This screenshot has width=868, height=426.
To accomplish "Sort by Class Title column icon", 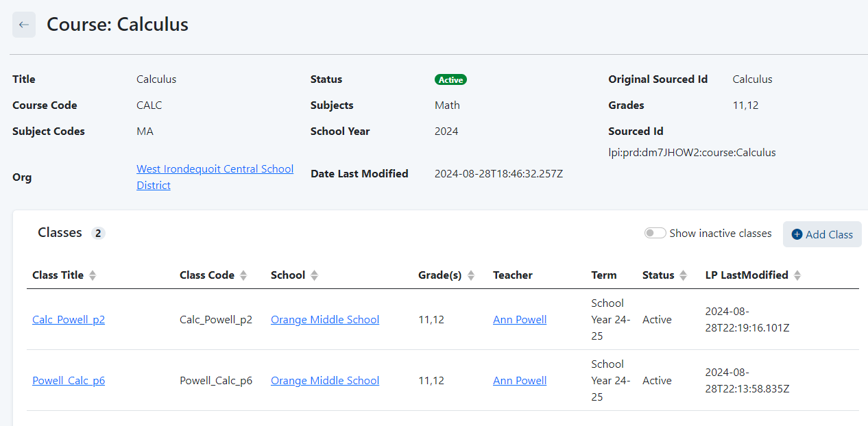I will tap(93, 275).
